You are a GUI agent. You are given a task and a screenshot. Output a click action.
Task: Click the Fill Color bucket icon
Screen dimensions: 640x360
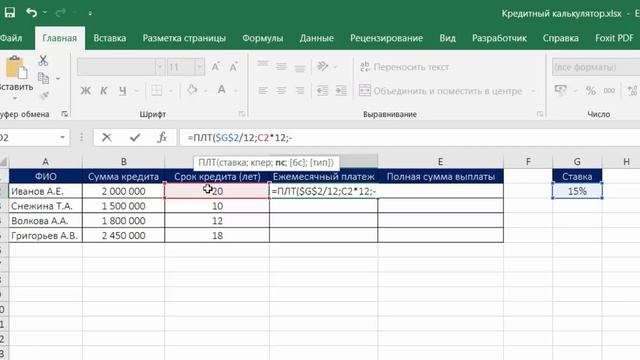click(x=192, y=90)
